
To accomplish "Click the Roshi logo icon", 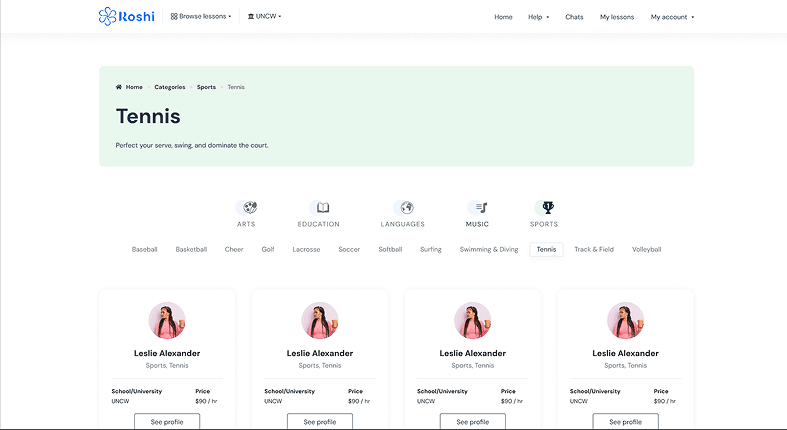I will [x=108, y=16].
